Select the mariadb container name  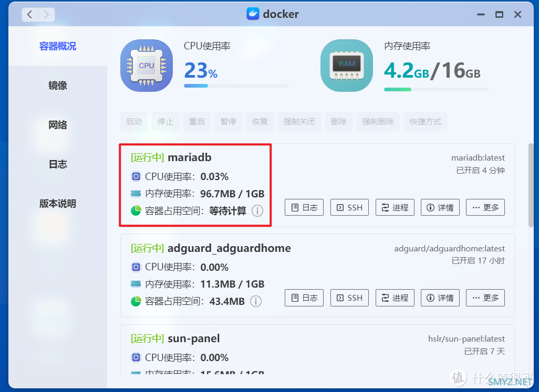pyautogui.click(x=190, y=157)
